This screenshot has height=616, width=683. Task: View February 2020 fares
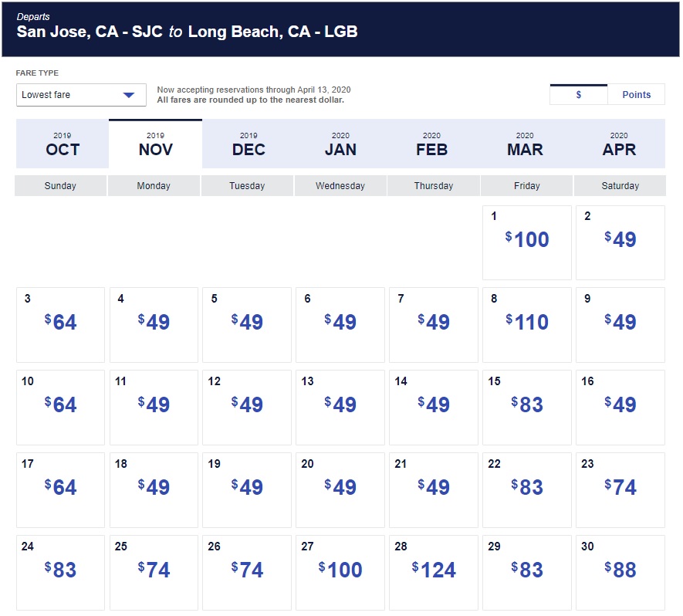pyautogui.click(x=431, y=144)
